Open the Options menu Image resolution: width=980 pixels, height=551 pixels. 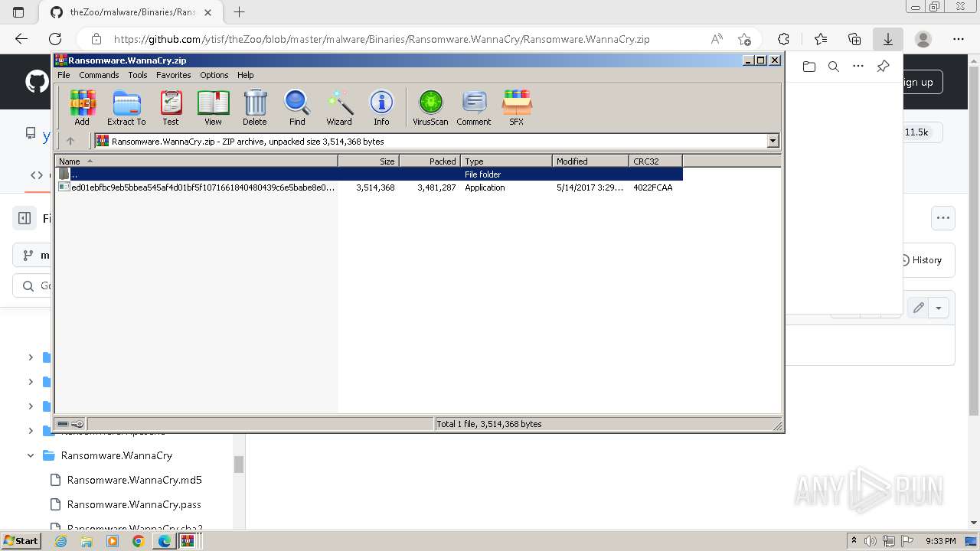pos(214,75)
